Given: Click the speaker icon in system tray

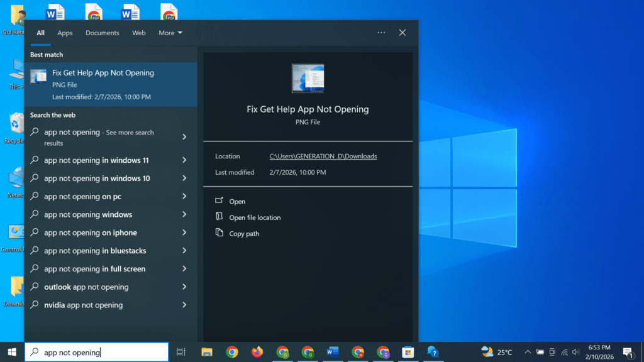Looking at the screenshot, I should [x=575, y=352].
